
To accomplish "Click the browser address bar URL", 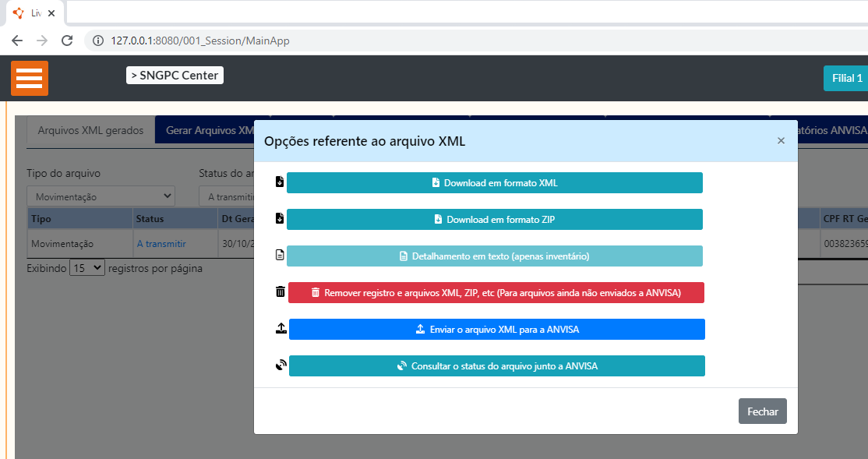I will (x=200, y=41).
